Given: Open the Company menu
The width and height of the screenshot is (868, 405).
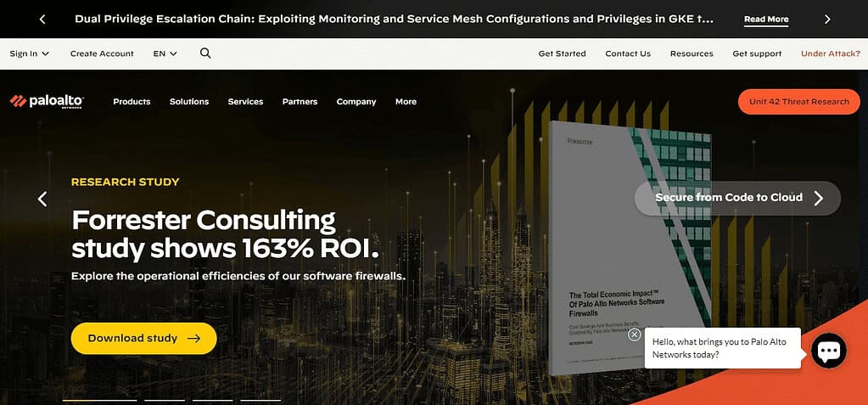Looking at the screenshot, I should coord(356,101).
